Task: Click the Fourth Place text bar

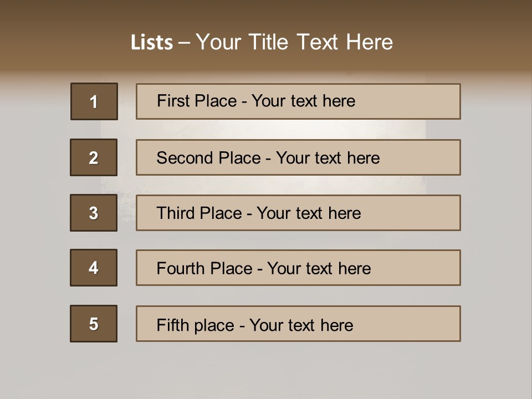Action: pos(298,268)
